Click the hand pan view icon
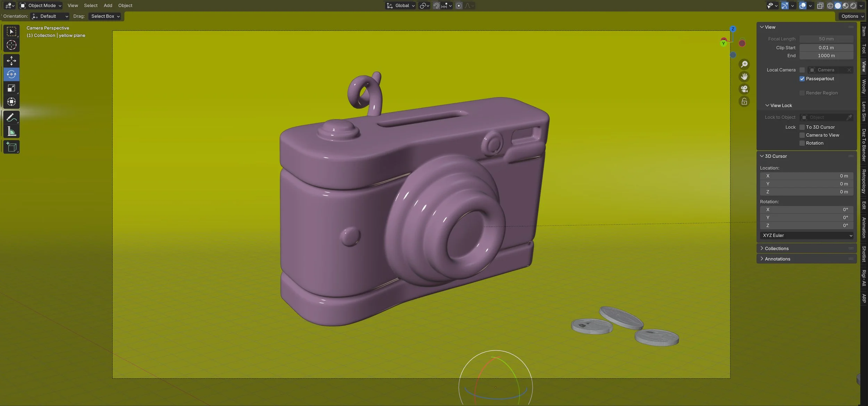Viewport: 868px width, 406px height. (x=744, y=77)
